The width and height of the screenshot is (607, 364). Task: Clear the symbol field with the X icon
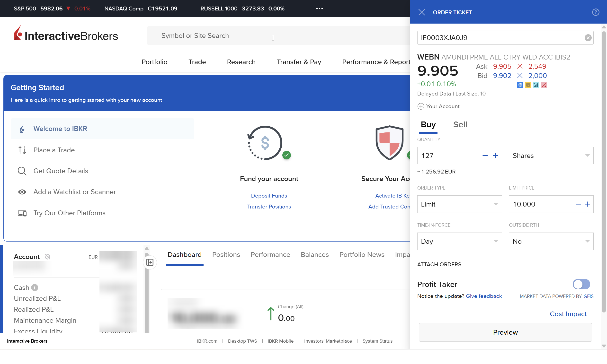(588, 38)
